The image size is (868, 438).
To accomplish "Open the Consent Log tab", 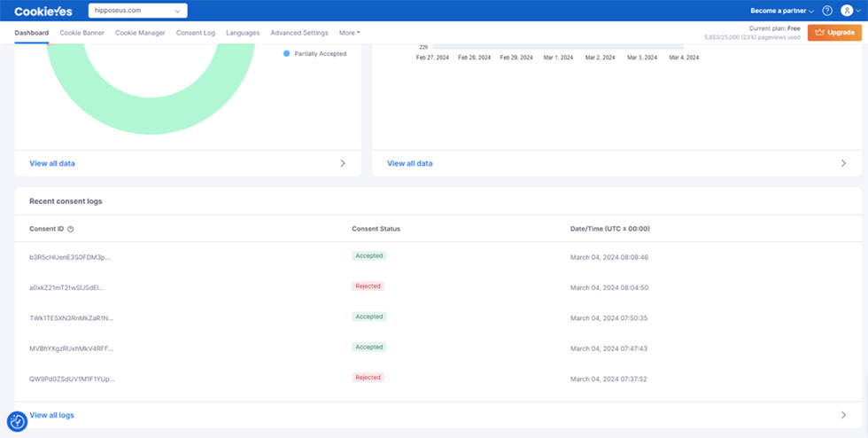I will pyautogui.click(x=195, y=33).
